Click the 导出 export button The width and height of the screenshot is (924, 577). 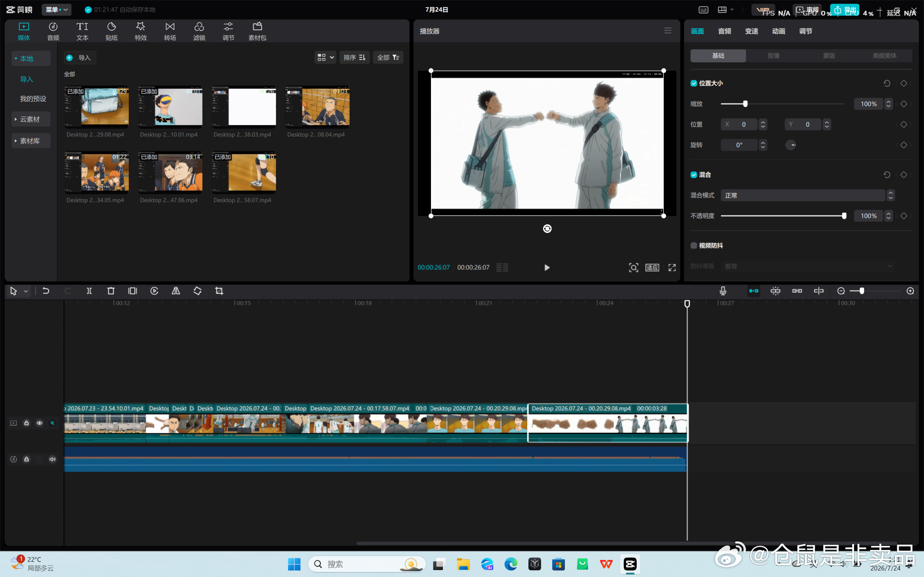click(845, 9)
